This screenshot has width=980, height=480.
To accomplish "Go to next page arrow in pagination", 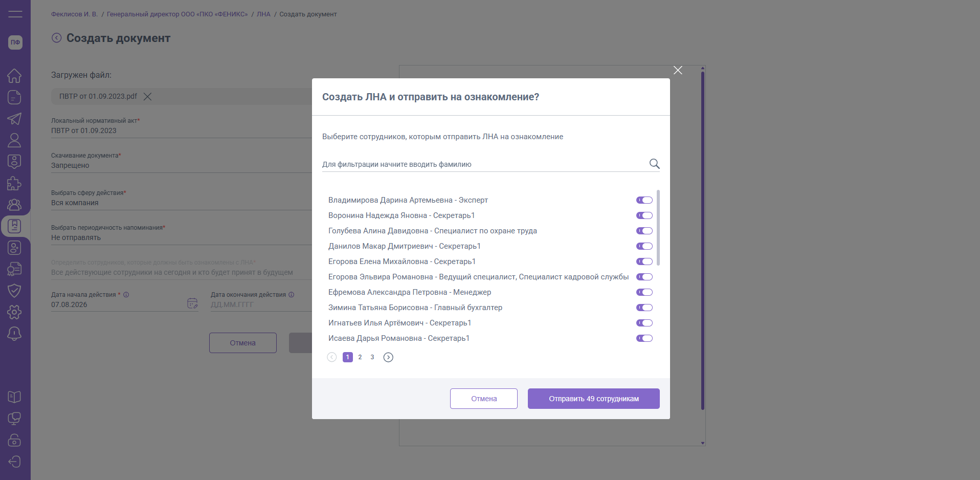I will (388, 357).
